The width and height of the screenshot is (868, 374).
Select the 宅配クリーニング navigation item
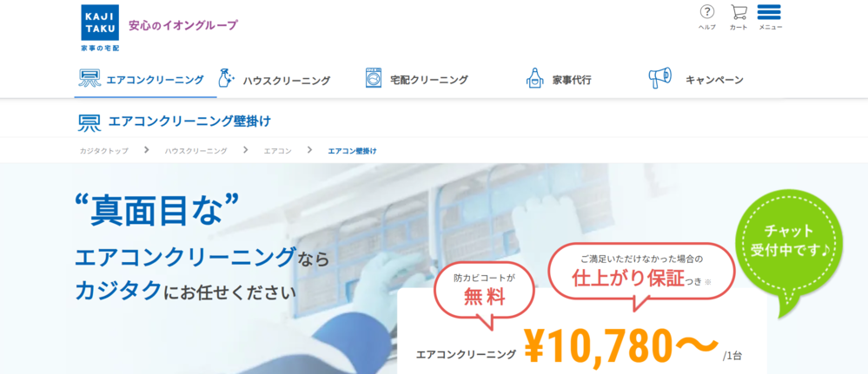[429, 80]
